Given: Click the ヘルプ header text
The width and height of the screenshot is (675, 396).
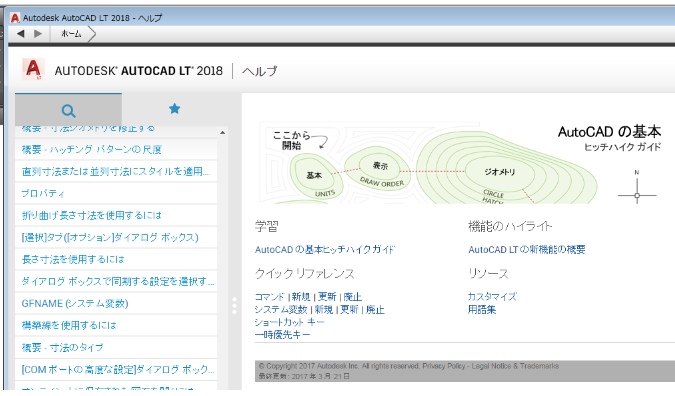Looking at the screenshot, I should tap(260, 71).
